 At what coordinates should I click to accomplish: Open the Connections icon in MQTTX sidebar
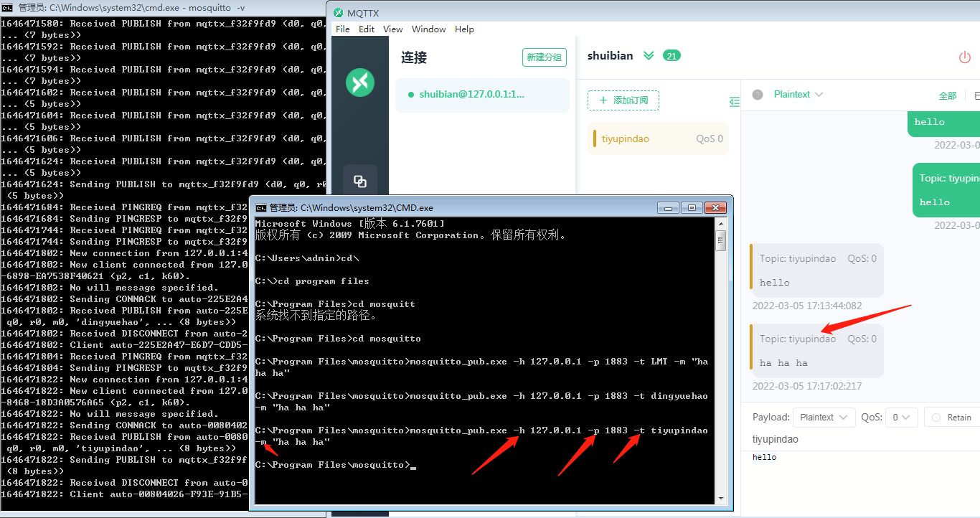[x=360, y=181]
